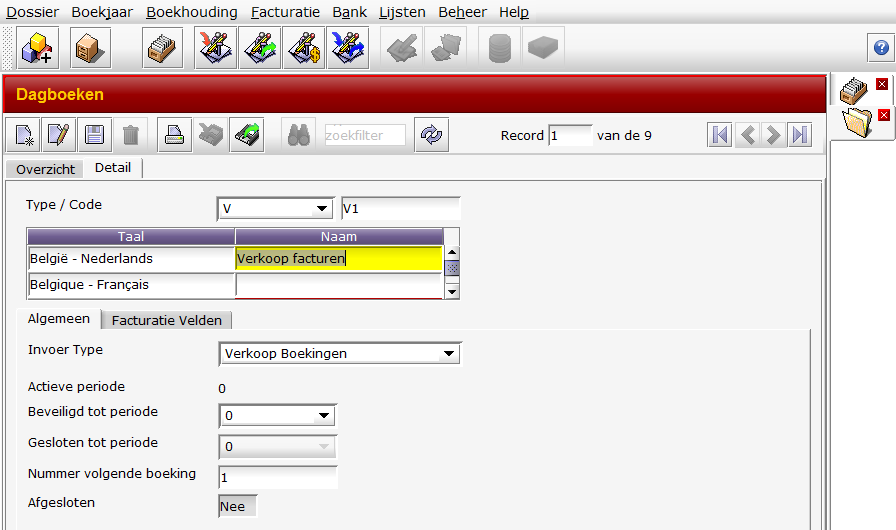Click the Naam column header
This screenshot has width=896, height=530.
[x=339, y=236]
